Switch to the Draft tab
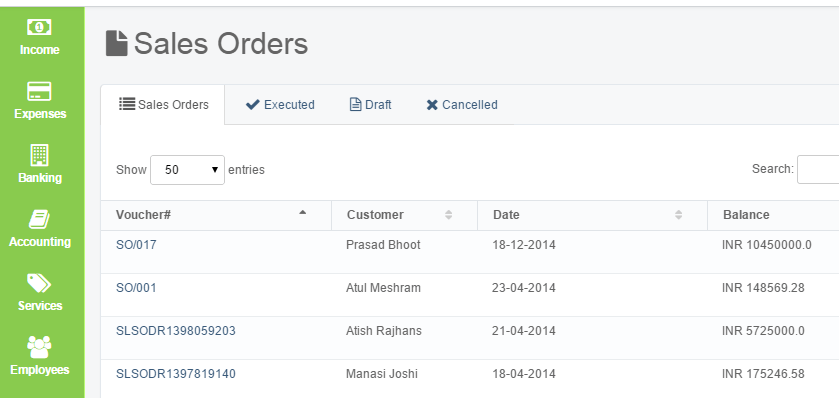Image resolution: width=839 pixels, height=398 pixels. click(x=370, y=104)
